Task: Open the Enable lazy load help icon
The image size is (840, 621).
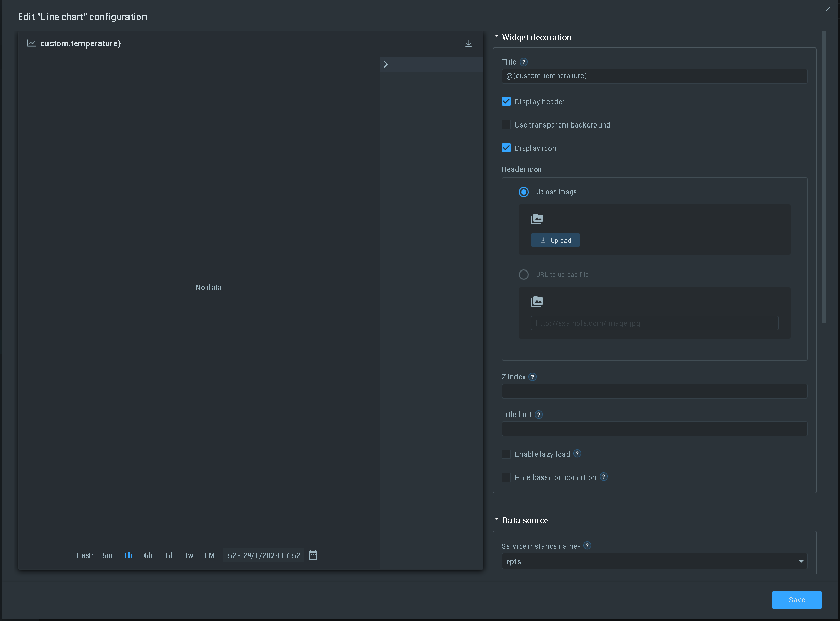Action: [577, 453]
